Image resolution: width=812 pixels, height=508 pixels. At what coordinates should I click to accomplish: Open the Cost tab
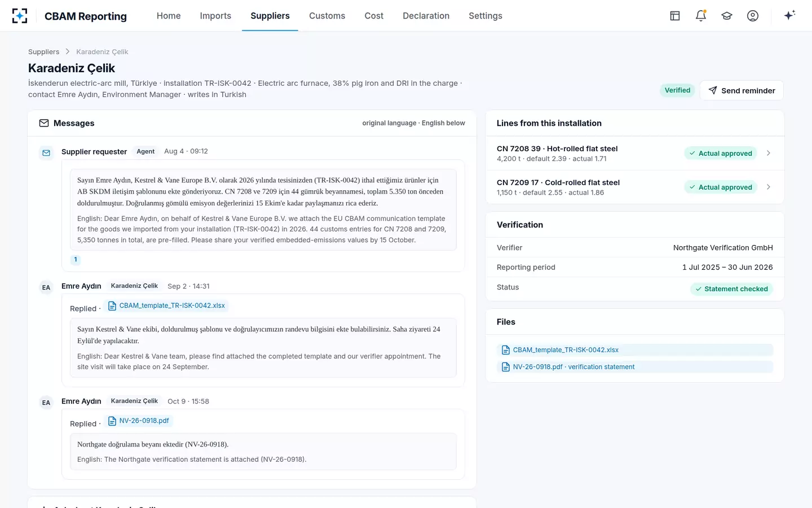point(374,16)
